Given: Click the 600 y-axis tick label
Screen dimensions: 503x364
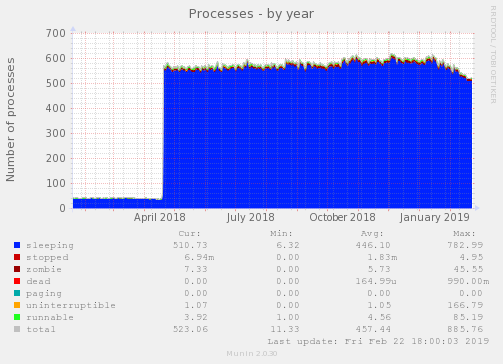Looking at the screenshot, I should (56, 58).
